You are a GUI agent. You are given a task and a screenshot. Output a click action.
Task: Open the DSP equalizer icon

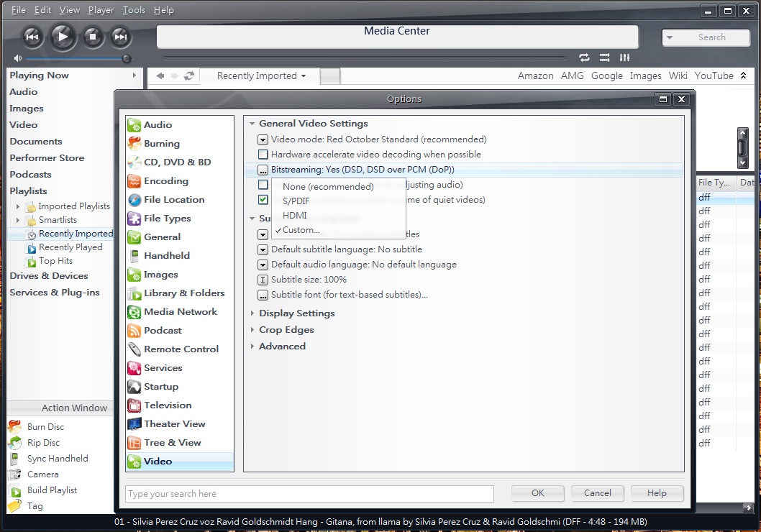[624, 58]
